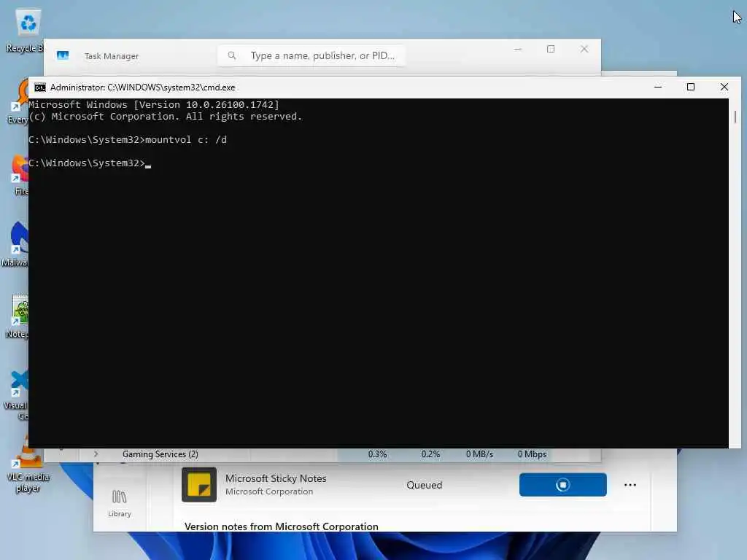
Task: Click the Queued status text
Action: tap(424, 485)
